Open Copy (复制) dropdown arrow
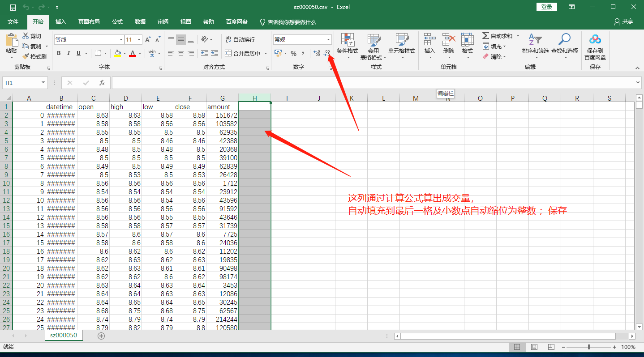644x357 pixels. coord(46,46)
